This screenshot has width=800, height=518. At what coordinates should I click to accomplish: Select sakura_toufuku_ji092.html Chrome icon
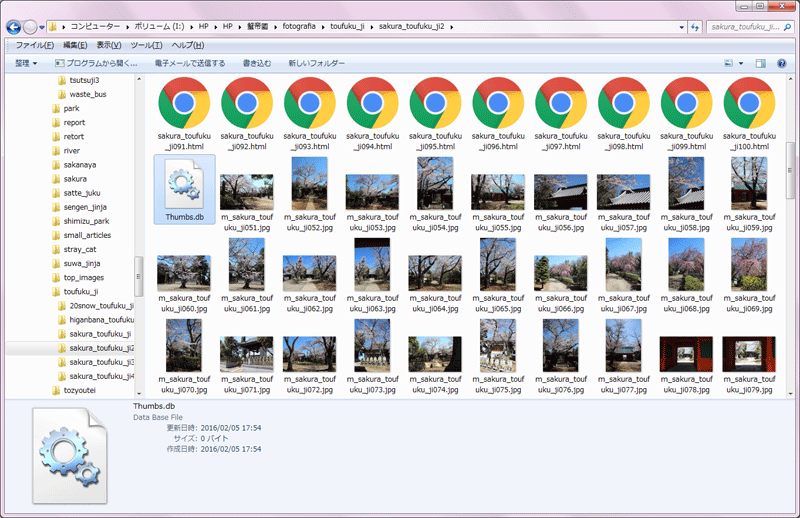point(247,103)
